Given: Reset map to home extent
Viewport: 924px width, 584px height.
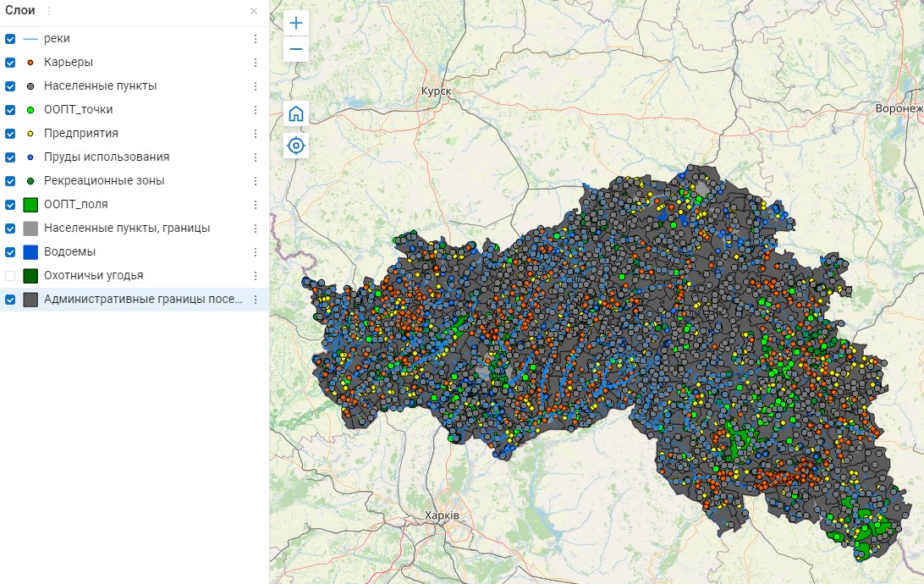Looking at the screenshot, I should point(296,114).
